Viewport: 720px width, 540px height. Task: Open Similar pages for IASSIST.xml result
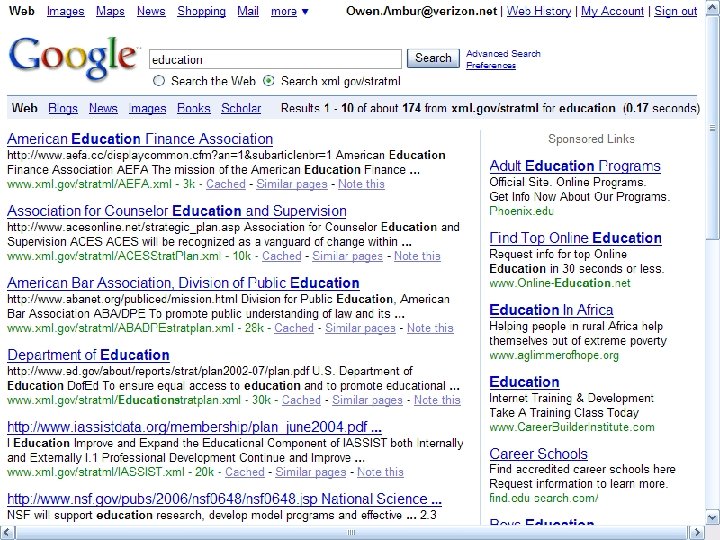click(x=311, y=472)
